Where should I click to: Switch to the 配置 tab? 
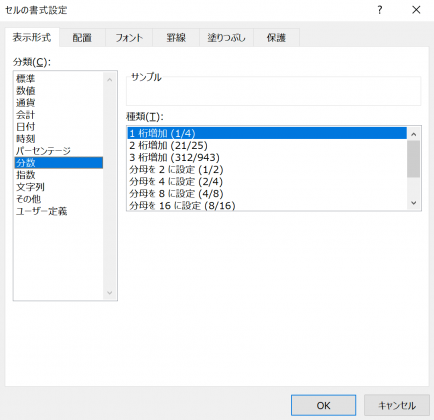coord(82,38)
